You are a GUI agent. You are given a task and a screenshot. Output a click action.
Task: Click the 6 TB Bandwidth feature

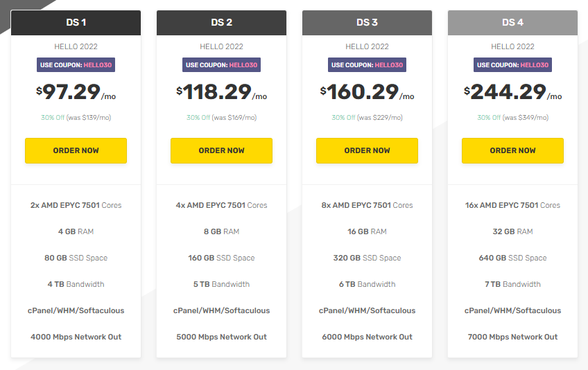[367, 284]
